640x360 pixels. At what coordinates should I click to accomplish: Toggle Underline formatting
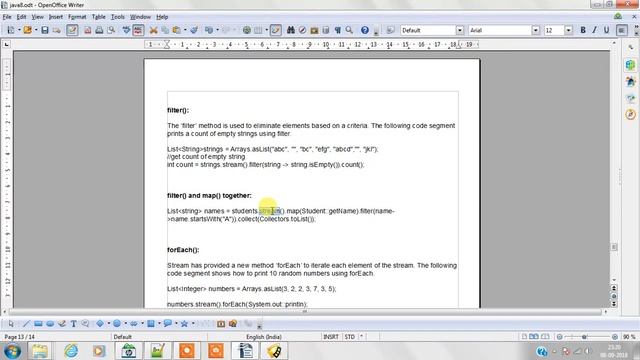tap(607, 30)
